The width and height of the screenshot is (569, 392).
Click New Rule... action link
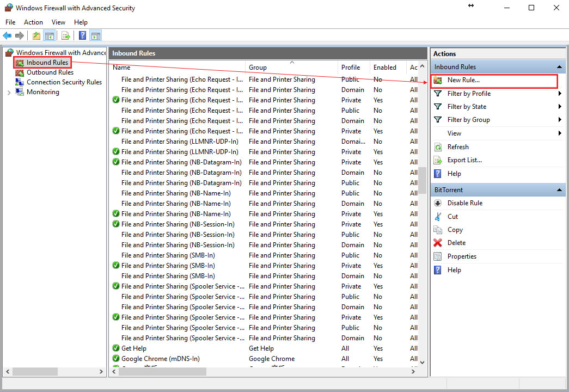463,80
